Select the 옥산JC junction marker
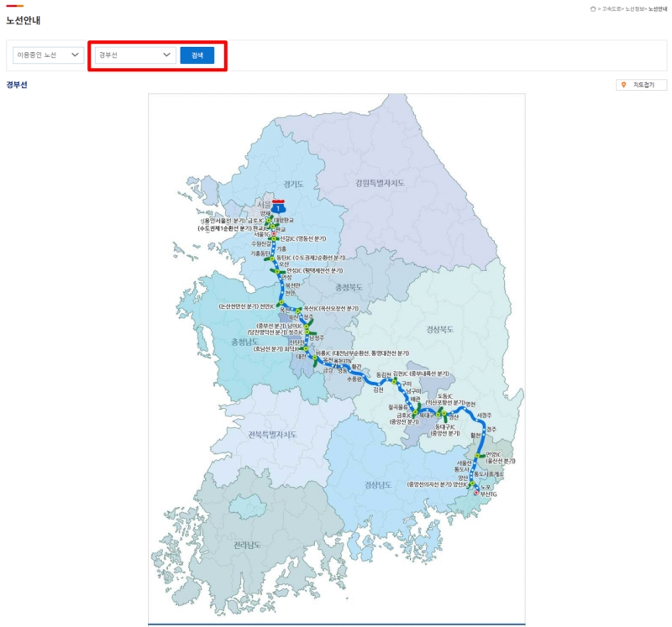Screen dimensions: 672x627 click(x=298, y=310)
